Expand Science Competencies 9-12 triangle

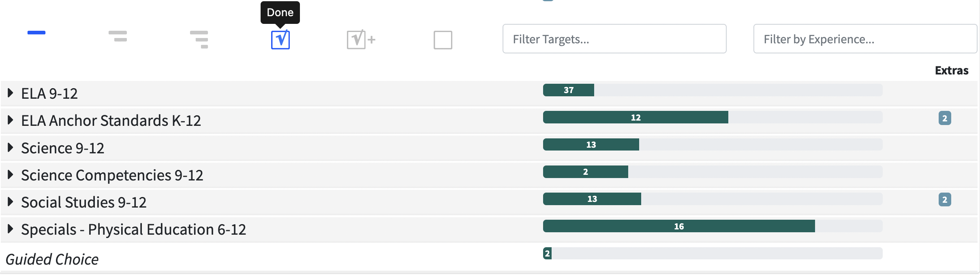[11, 175]
